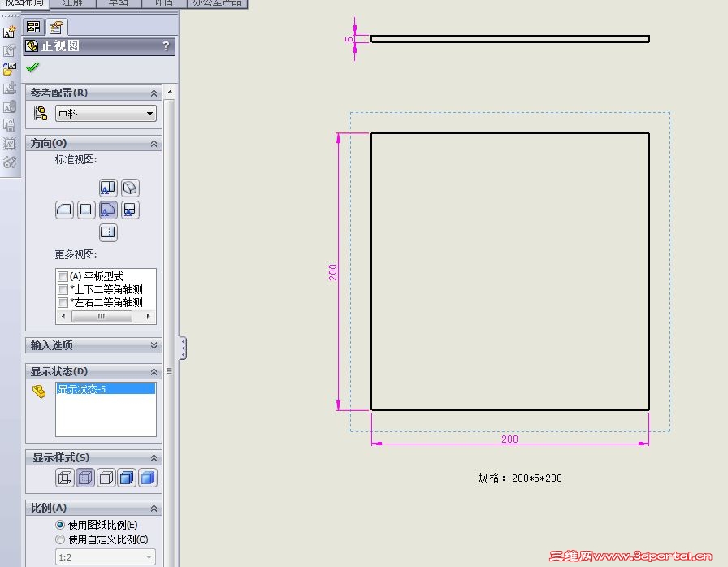The height and width of the screenshot is (567, 728).
Task: Collapse the 显示样式(S) section
Action: [154, 458]
